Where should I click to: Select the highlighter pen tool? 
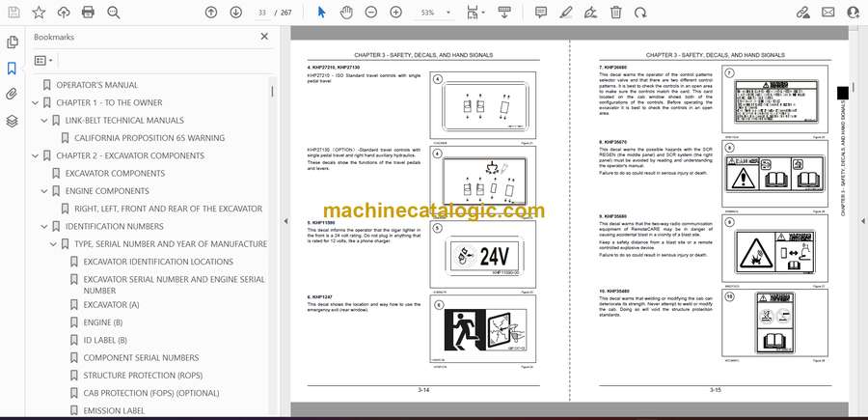(x=566, y=13)
